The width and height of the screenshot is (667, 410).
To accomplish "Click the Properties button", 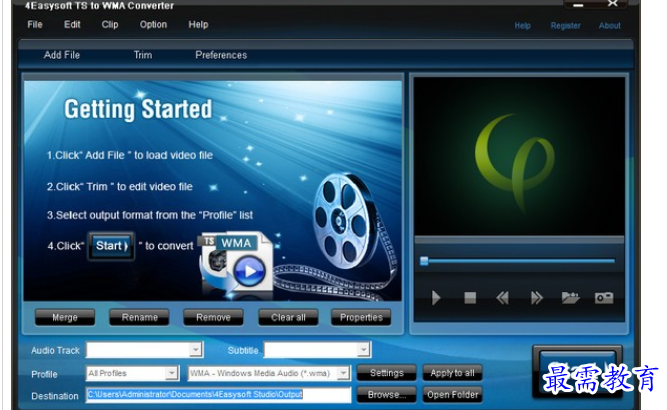I will coord(361,317).
